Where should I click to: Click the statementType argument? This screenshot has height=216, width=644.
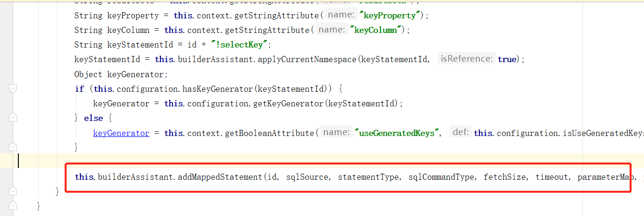tap(368, 177)
